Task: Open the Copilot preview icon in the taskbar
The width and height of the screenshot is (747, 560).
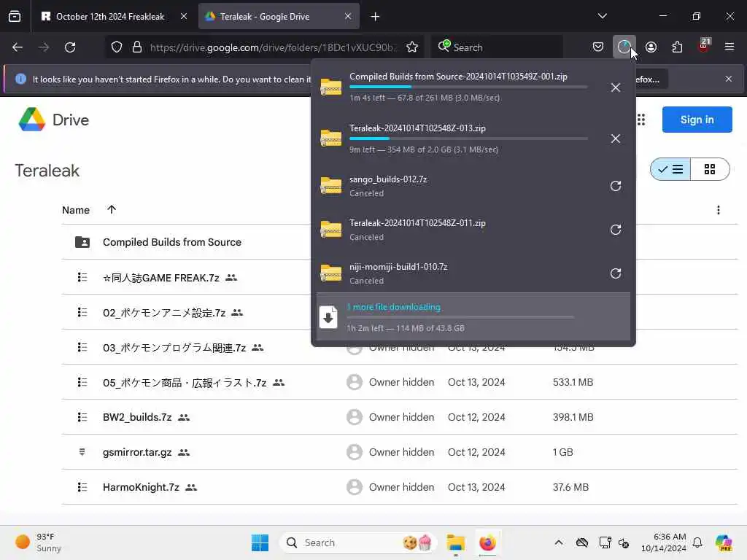Action: [x=723, y=542]
